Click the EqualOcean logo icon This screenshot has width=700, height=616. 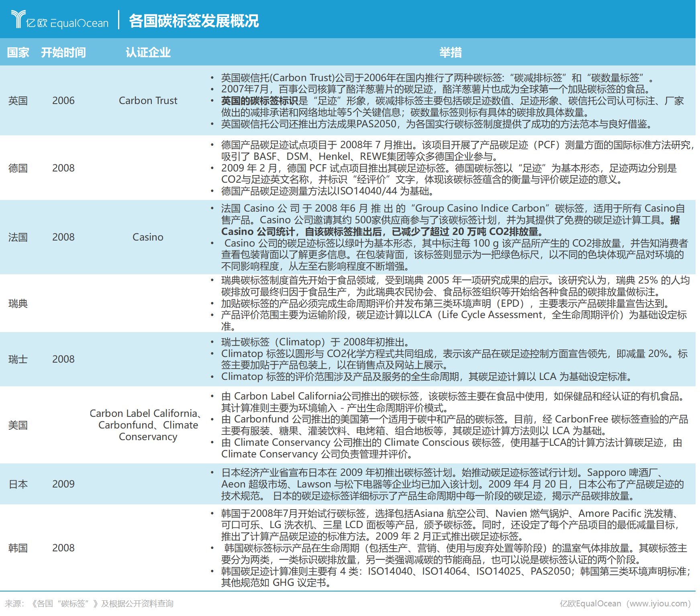tap(18, 19)
